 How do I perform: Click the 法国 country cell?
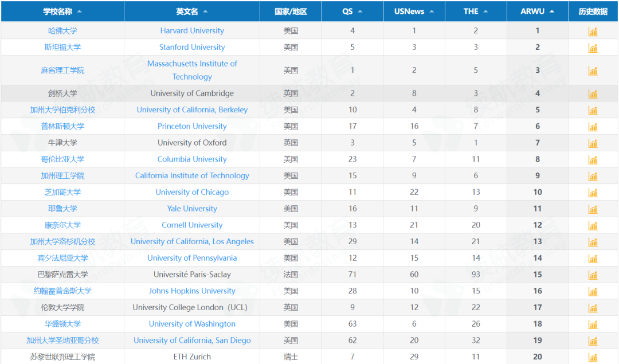(291, 275)
